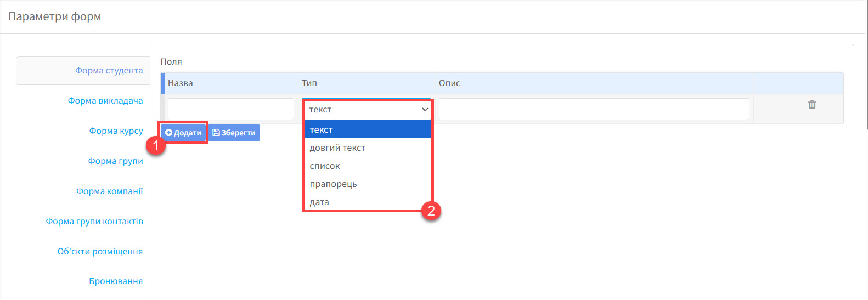Select highlighted текст option in list
868x300 pixels.
tap(322, 130)
